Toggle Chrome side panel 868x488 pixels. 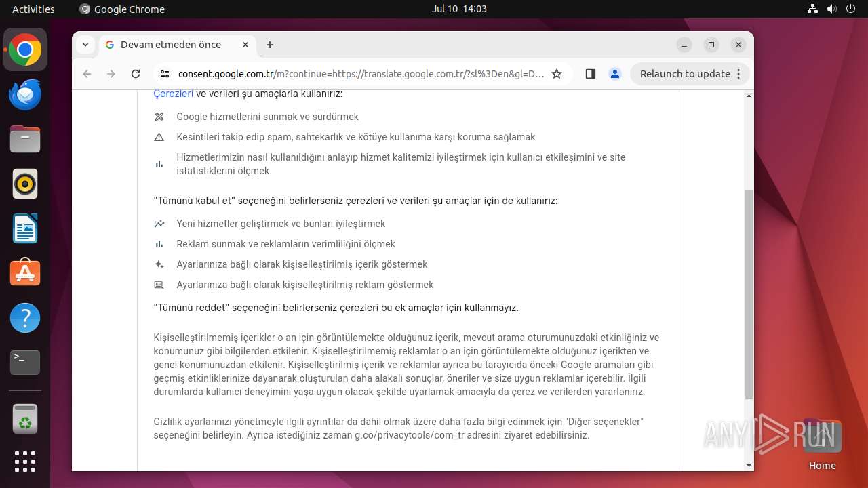tap(590, 74)
